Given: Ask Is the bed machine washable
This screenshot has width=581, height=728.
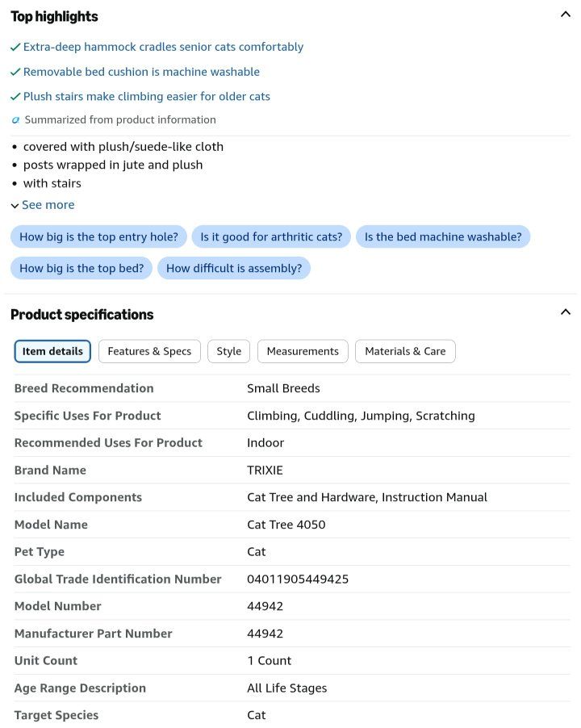Looking at the screenshot, I should [443, 236].
